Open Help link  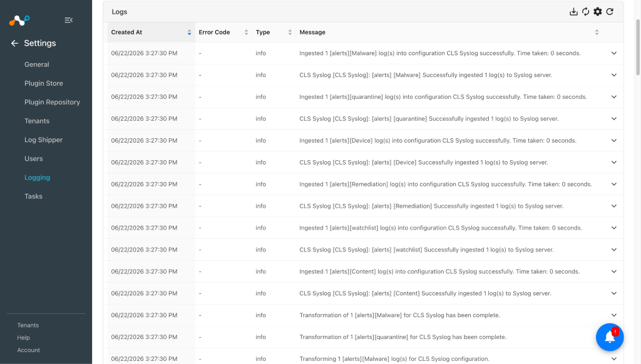click(23, 338)
